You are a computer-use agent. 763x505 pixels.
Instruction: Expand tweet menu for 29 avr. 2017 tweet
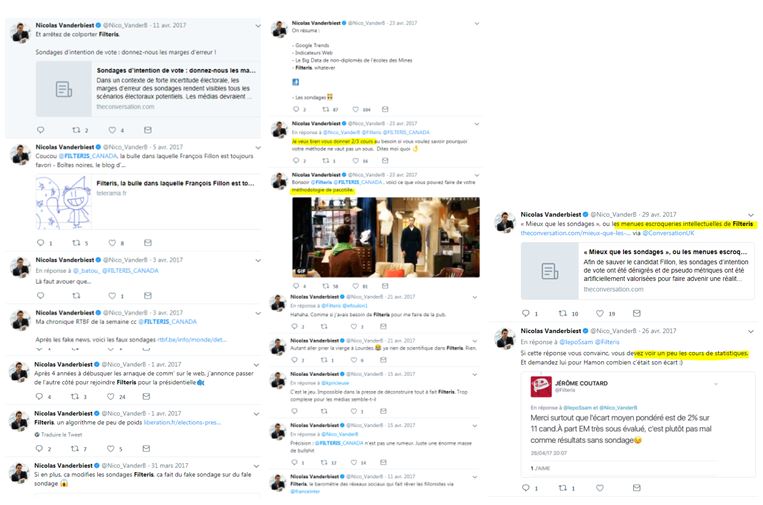tap(751, 215)
